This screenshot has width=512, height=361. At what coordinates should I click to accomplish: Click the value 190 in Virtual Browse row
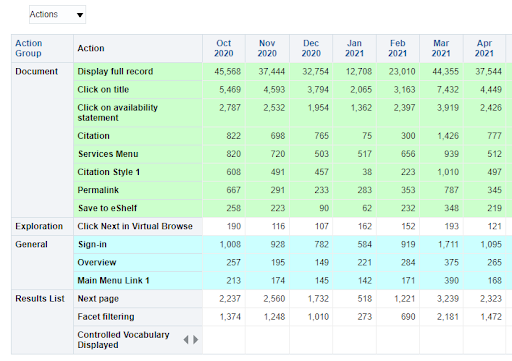pyautogui.click(x=234, y=226)
